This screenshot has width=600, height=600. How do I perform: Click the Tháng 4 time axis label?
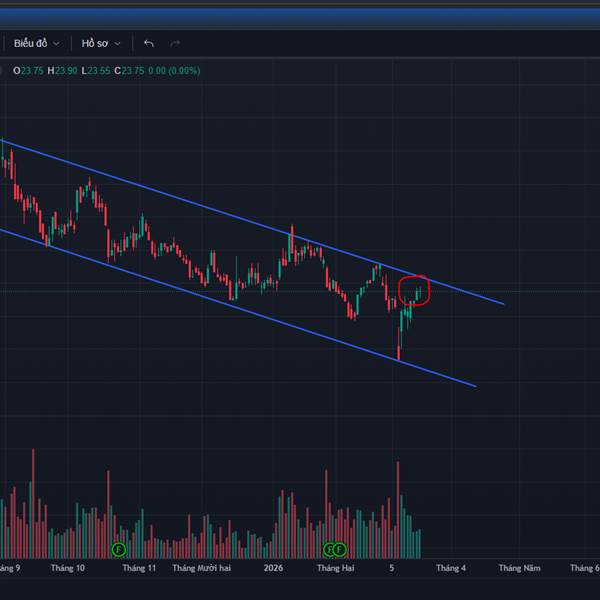point(450,568)
